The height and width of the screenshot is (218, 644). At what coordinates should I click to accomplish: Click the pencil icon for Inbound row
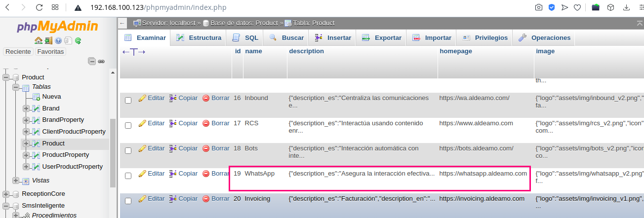[142, 98]
